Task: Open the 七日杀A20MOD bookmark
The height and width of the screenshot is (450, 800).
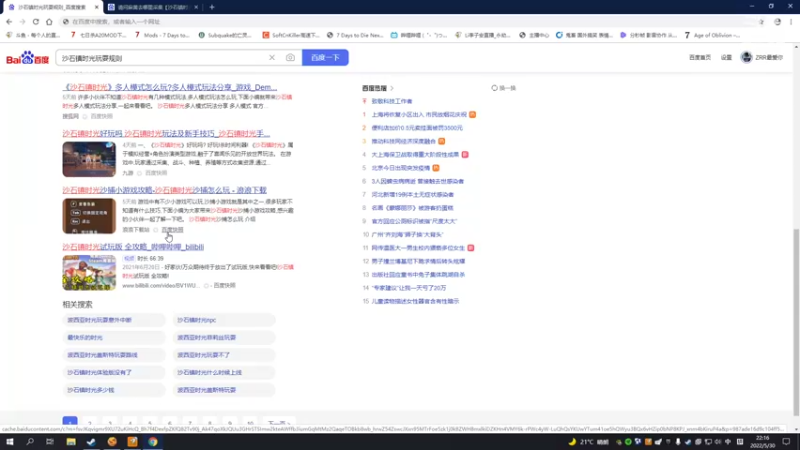Action: coord(98,35)
